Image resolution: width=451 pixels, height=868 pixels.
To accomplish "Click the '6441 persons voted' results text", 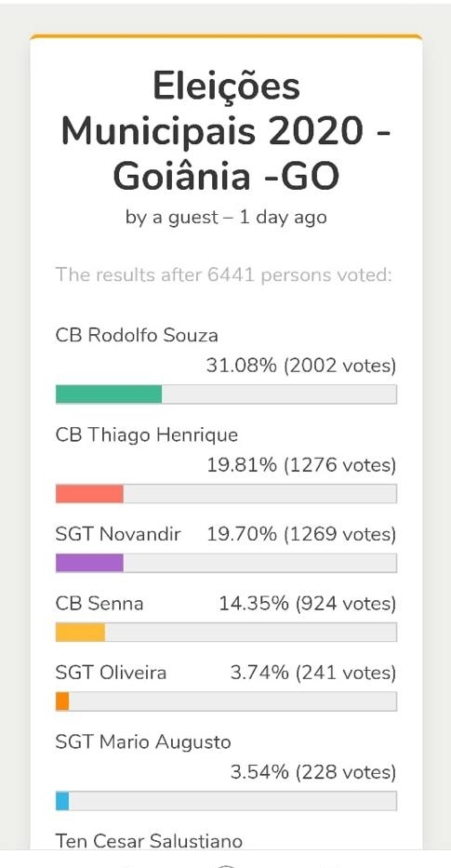I will pyautogui.click(x=299, y=275).
